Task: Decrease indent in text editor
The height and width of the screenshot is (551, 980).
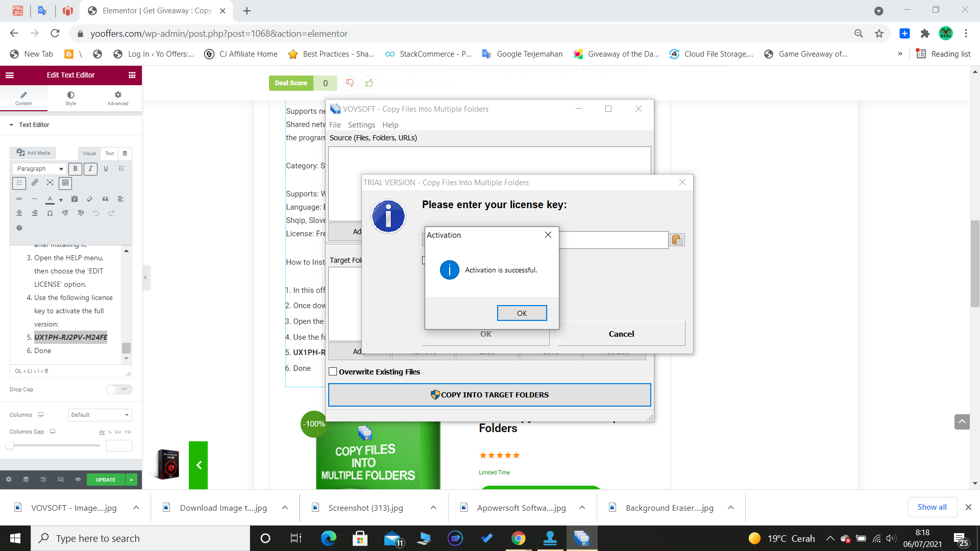Action: [65, 213]
